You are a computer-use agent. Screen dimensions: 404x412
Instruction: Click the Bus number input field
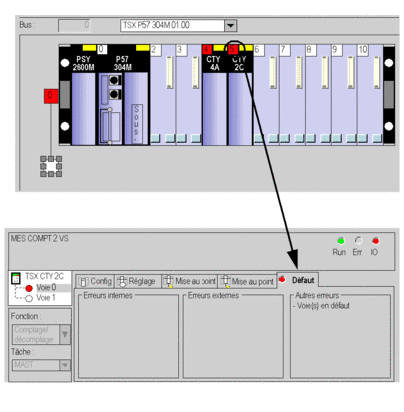click(x=74, y=25)
